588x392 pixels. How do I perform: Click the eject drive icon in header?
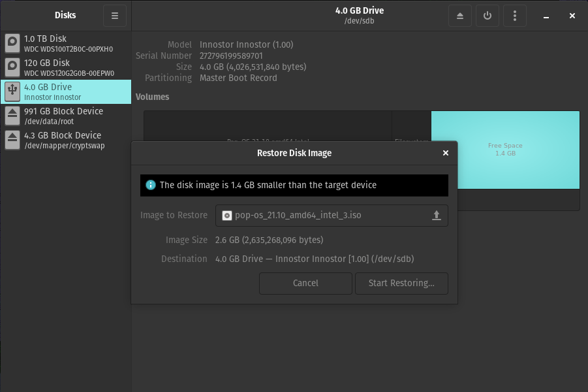pyautogui.click(x=460, y=16)
